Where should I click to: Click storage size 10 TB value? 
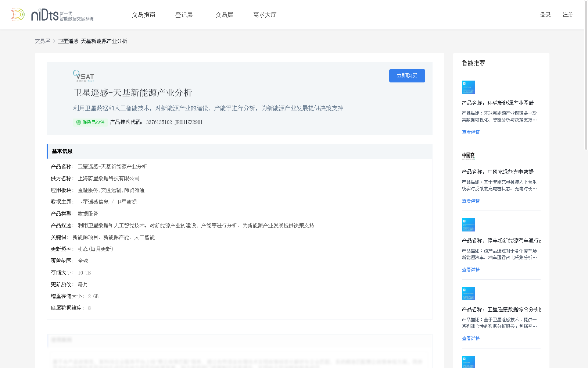coord(84,273)
